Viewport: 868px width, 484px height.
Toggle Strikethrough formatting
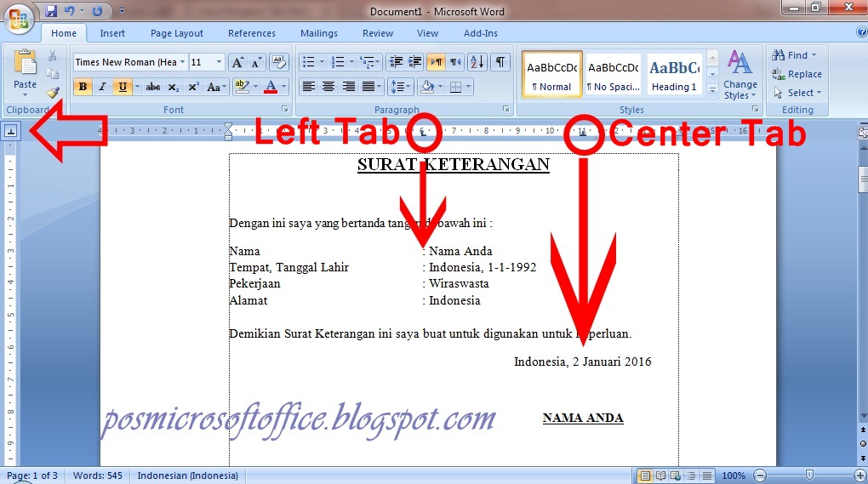click(153, 87)
